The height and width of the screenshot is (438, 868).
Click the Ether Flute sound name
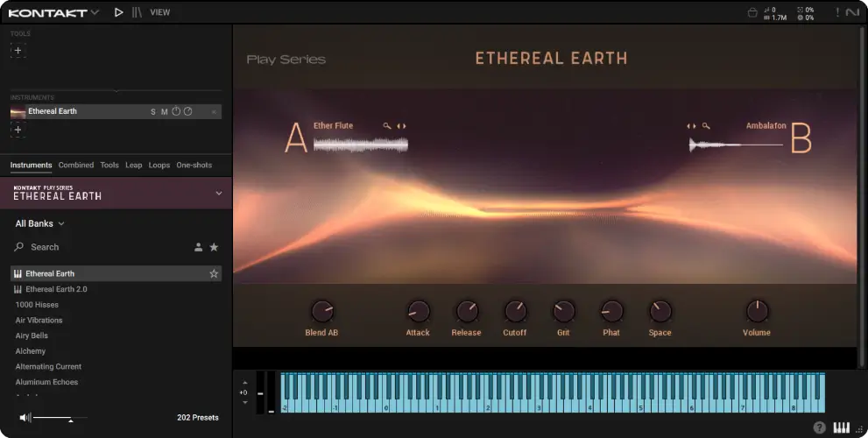(x=333, y=125)
